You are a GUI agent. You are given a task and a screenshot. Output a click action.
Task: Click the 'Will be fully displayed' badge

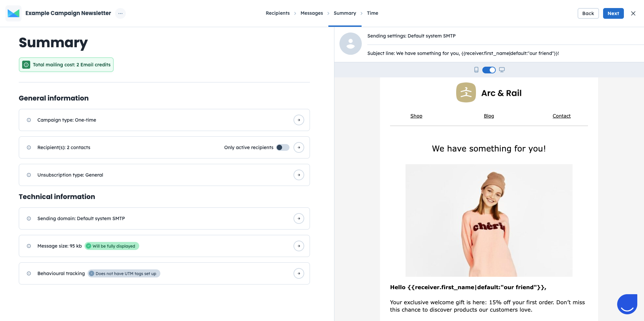(112, 246)
